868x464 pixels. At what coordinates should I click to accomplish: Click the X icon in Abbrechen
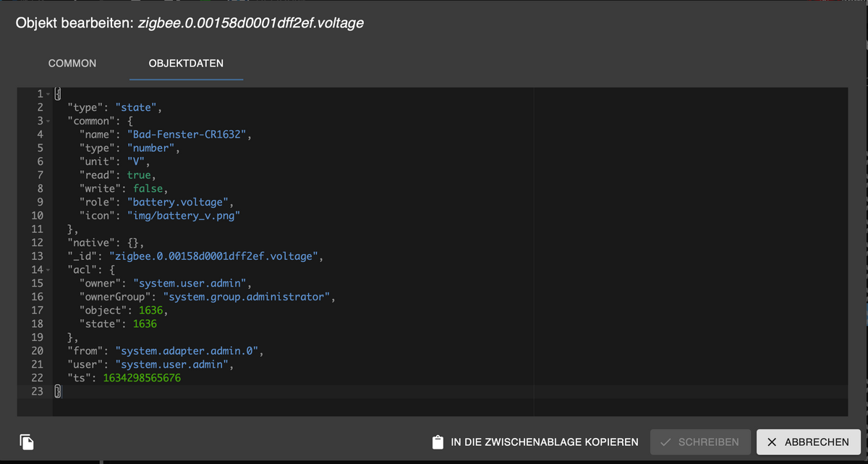coord(772,442)
